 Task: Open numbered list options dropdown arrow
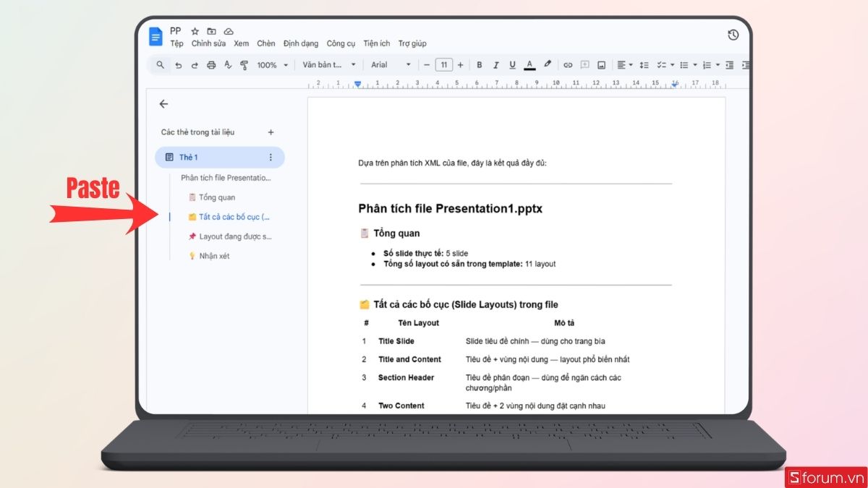718,65
